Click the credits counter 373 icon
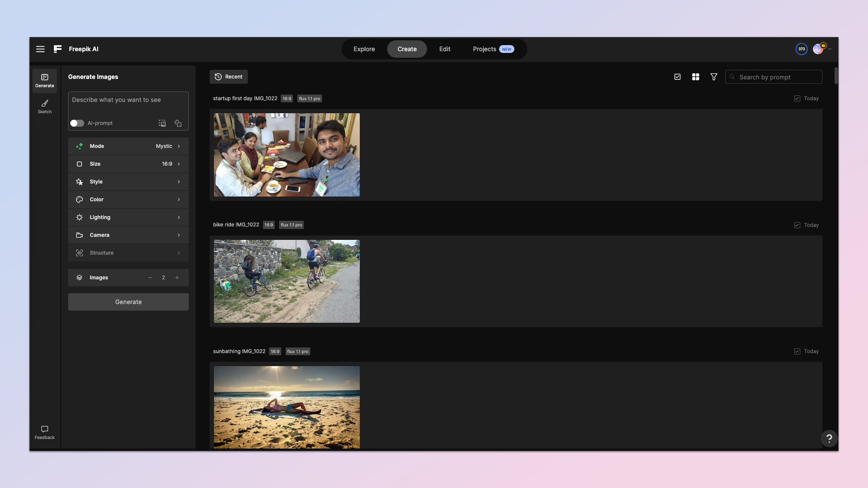868x488 pixels. point(801,49)
